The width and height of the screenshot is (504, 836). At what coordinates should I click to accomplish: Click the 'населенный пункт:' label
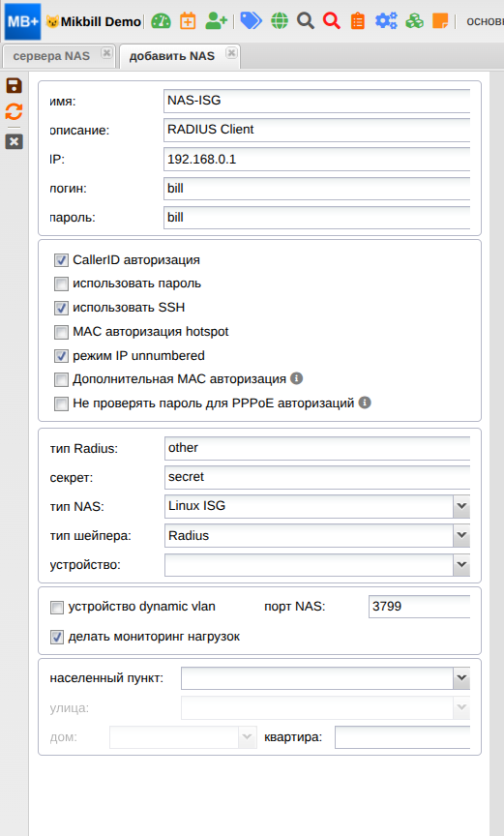106,678
